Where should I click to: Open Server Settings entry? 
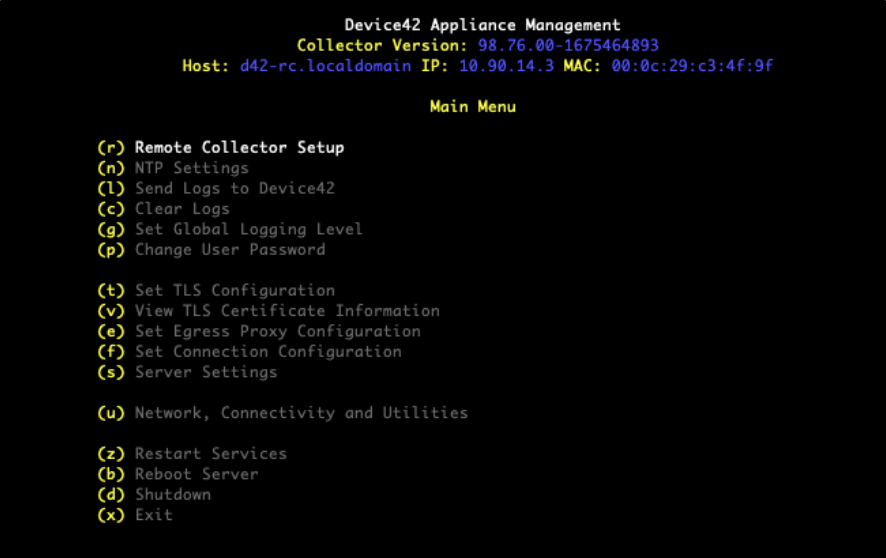188,372
